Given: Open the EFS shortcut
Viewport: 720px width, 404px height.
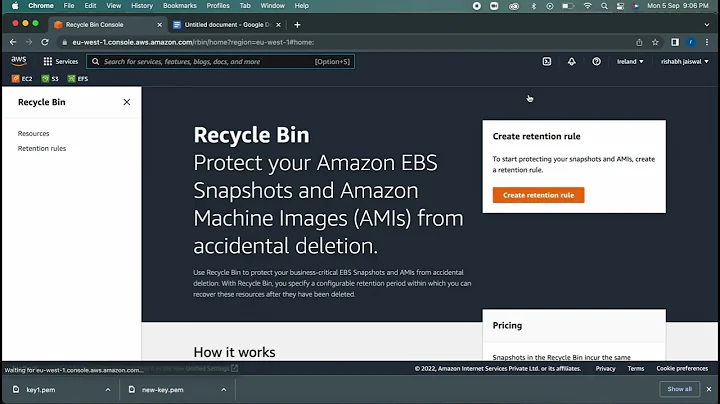Looking at the screenshot, I should pos(78,79).
